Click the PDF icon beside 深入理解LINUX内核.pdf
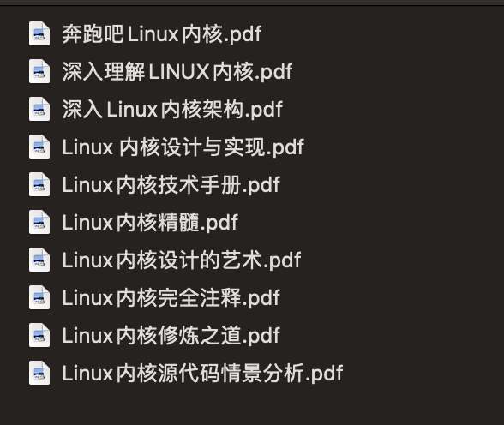The height and width of the screenshot is (425, 504). (x=39, y=71)
